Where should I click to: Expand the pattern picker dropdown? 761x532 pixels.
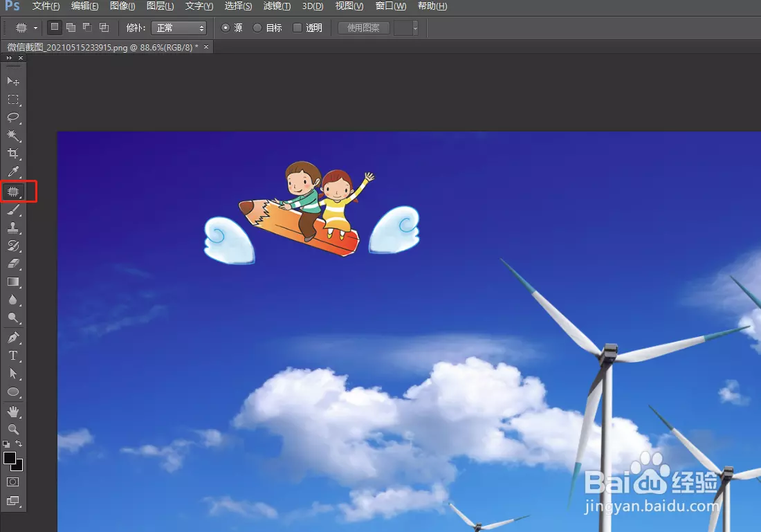click(x=414, y=28)
